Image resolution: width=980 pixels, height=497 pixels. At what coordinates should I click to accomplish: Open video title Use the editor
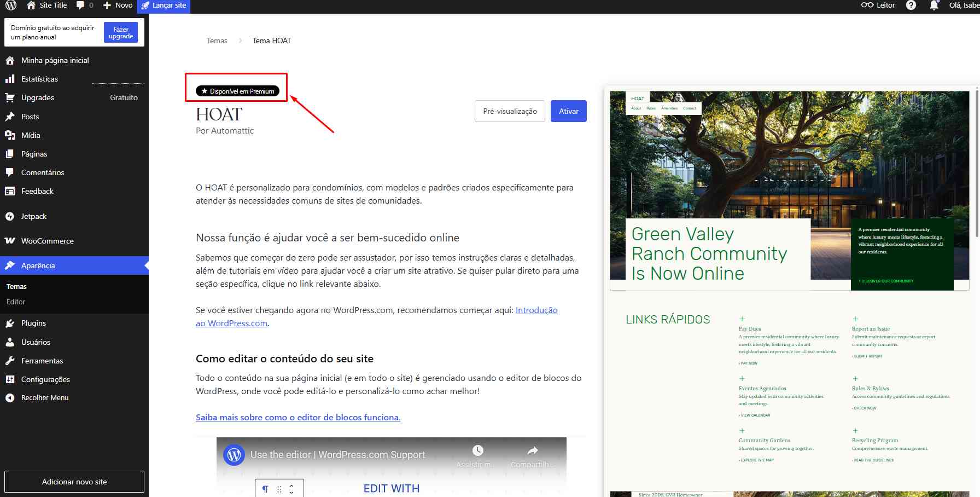[337, 455]
